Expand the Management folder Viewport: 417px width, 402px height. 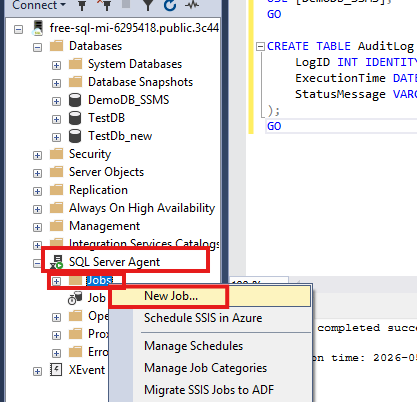37,227
